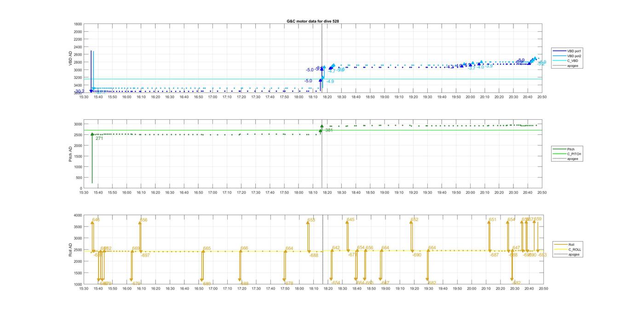
Task: Click the "651" roll annotation
Action: (493, 220)
